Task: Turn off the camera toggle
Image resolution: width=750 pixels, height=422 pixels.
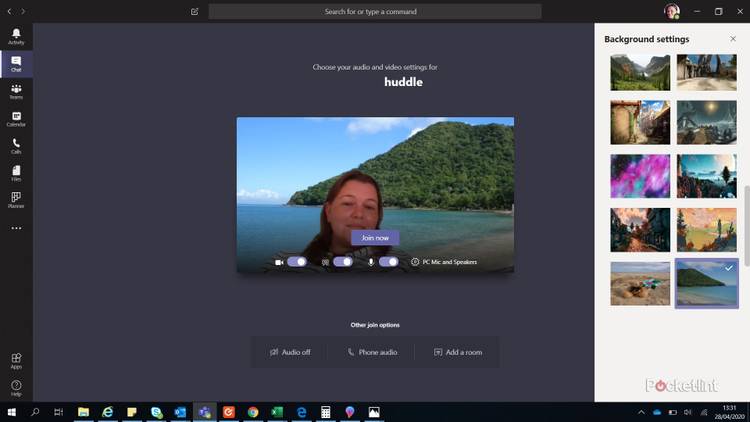Action: click(296, 262)
